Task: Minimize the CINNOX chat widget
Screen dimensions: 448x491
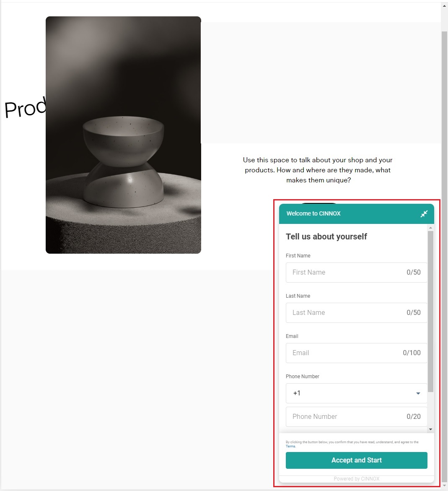Action: coord(424,214)
